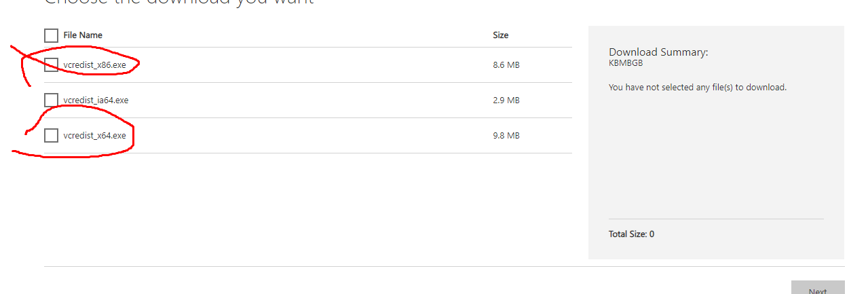This screenshot has width=868, height=294.
Task: Click the 9.8 MB size value
Action: 506,136
